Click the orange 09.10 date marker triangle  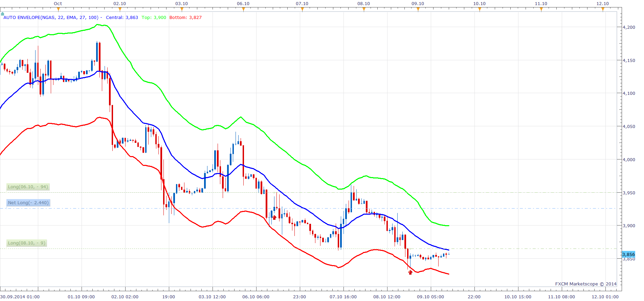[418, 9]
